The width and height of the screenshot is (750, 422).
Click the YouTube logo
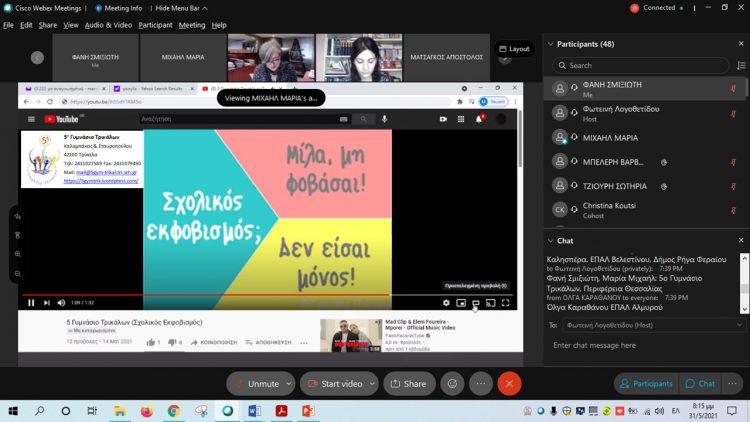coord(61,119)
